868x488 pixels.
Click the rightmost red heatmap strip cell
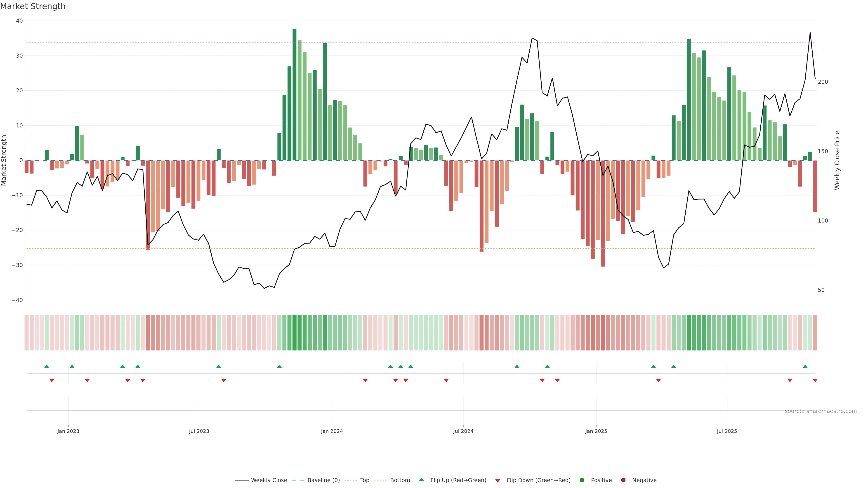click(x=815, y=333)
